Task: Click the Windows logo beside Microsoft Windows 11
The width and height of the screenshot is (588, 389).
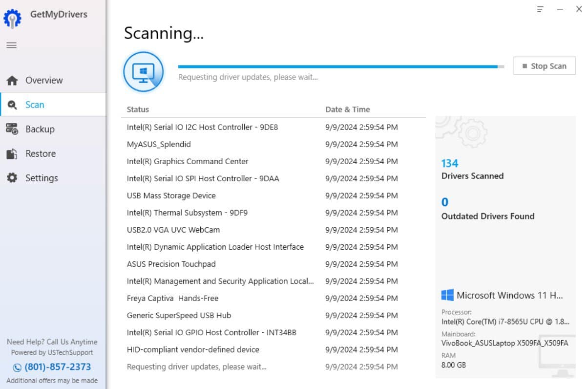Action: tap(447, 295)
